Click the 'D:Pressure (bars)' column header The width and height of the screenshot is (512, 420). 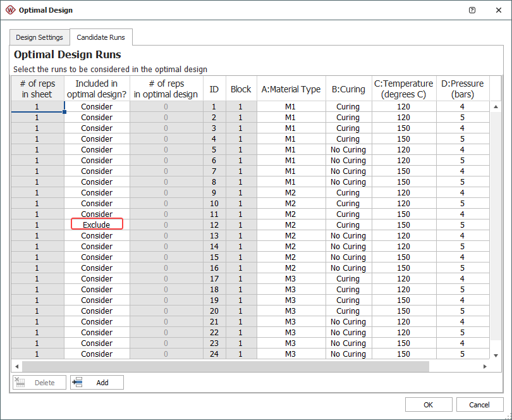tap(462, 89)
